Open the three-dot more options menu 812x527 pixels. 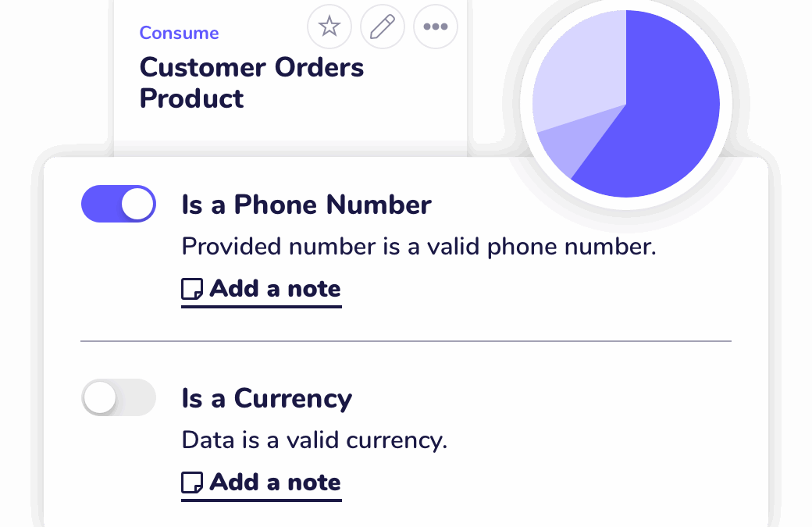click(435, 27)
